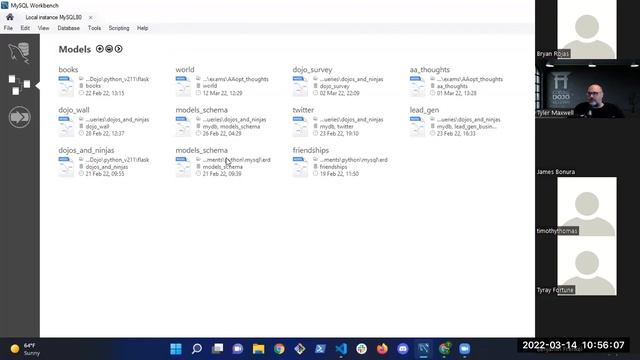Screen dimensions: 640x360
Task: Open the Database menu
Action: [69, 28]
